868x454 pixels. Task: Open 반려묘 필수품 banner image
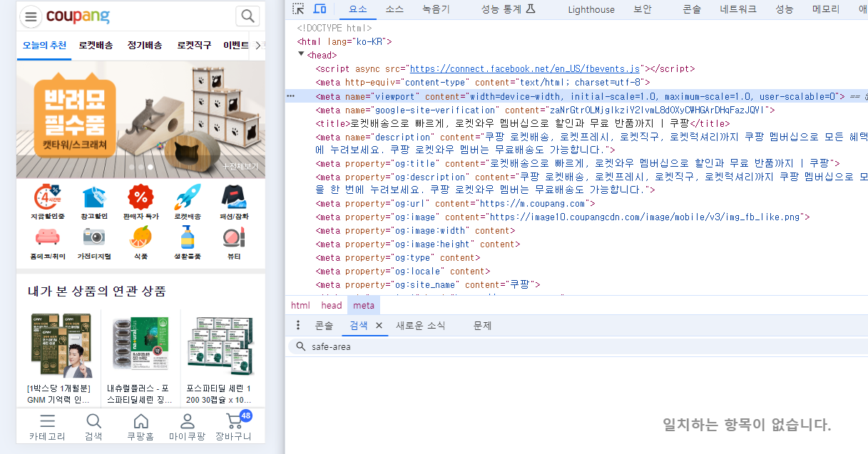point(141,120)
